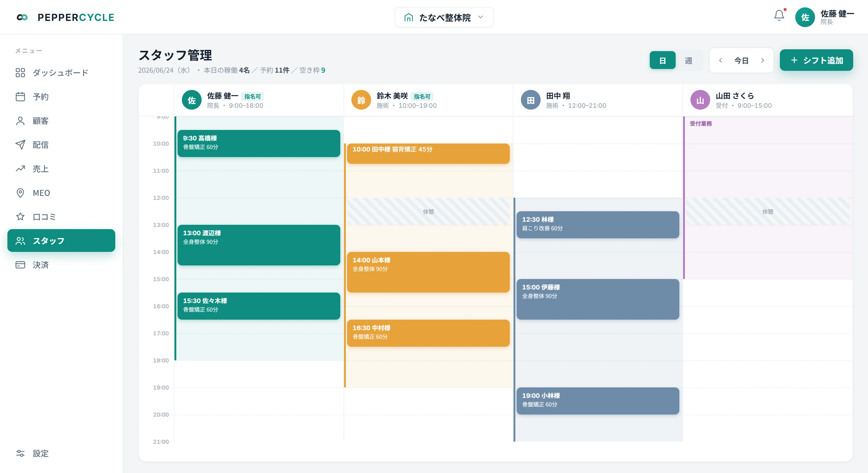Open the paper-plane 配信 icon
This screenshot has width=868, height=473.
[x=20, y=145]
